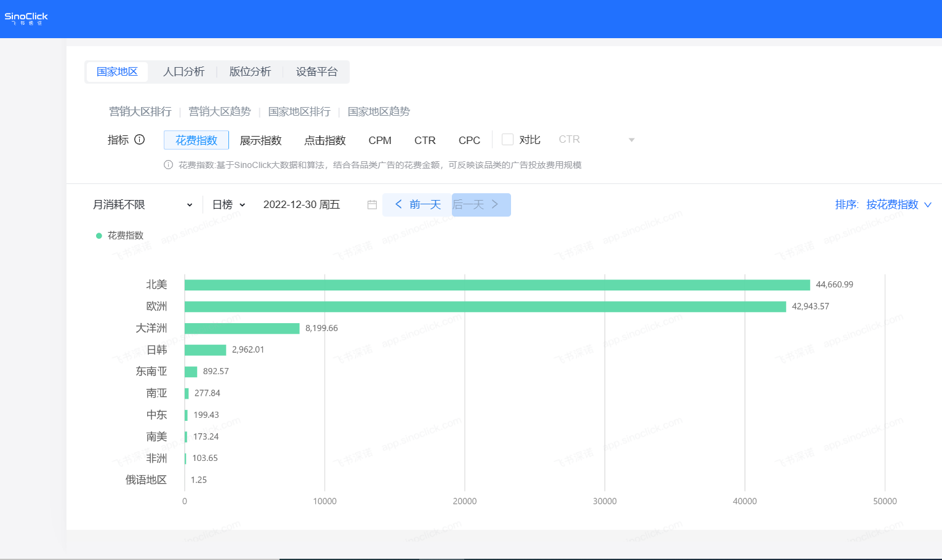Switch to the 人口分析 tab
The height and width of the screenshot is (560, 942).
pyautogui.click(x=183, y=72)
